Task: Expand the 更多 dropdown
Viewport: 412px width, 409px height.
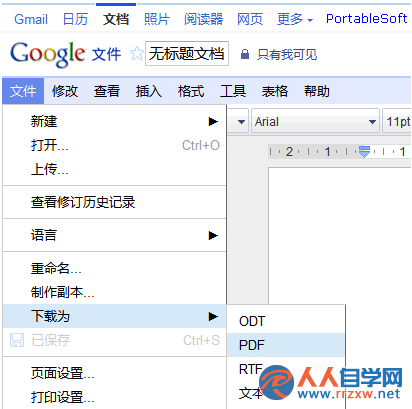Action: click(x=295, y=19)
